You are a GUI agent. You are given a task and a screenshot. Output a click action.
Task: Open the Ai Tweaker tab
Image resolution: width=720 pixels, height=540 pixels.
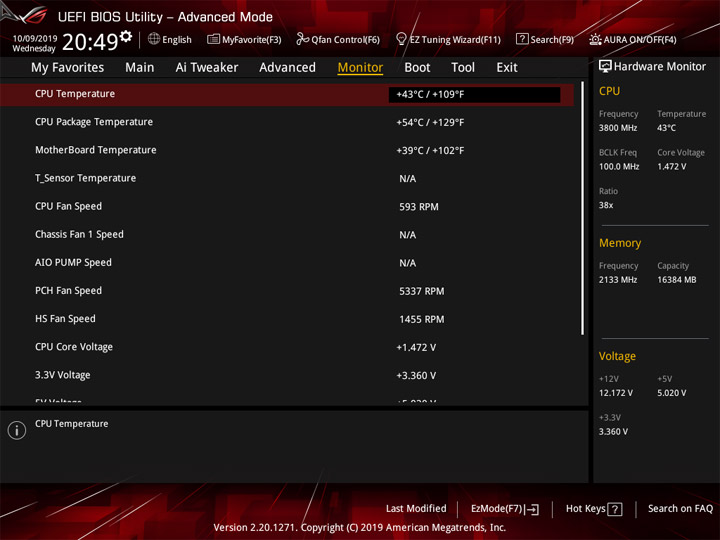pos(207,68)
